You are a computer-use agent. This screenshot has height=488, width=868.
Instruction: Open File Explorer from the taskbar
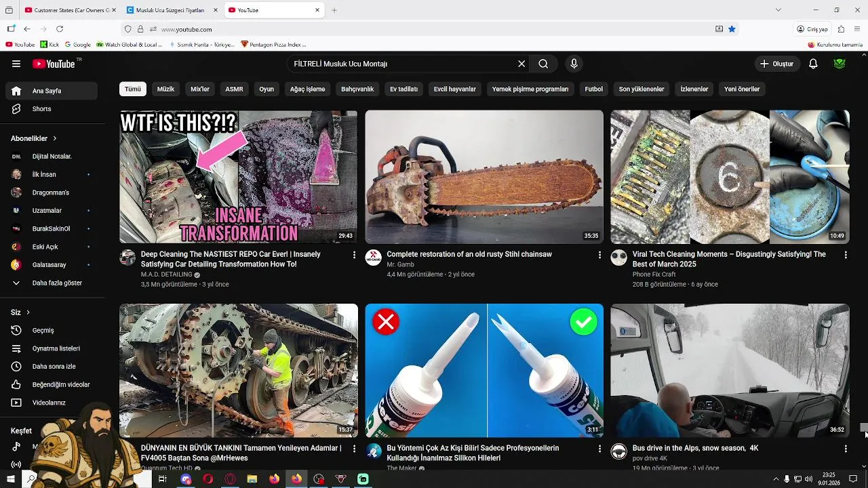pos(252,479)
